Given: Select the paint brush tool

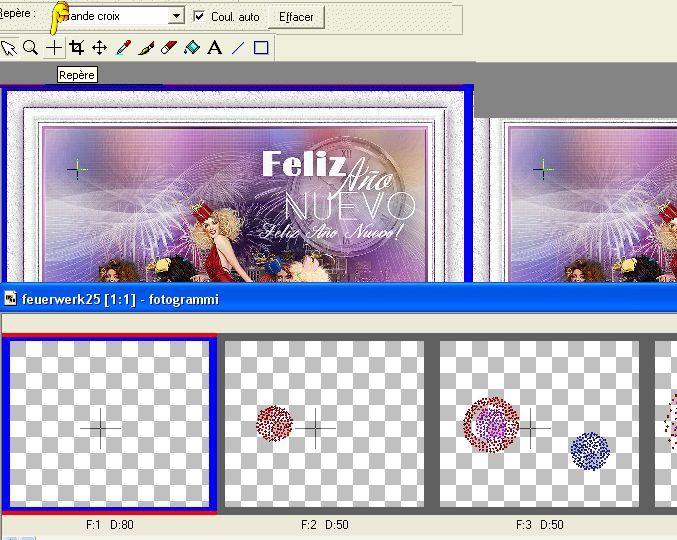Looking at the screenshot, I should click(x=146, y=47).
